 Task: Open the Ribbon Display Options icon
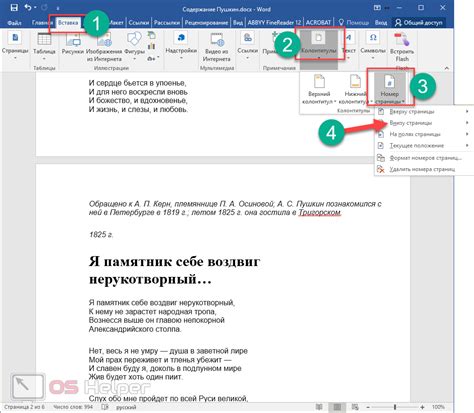coord(377,8)
